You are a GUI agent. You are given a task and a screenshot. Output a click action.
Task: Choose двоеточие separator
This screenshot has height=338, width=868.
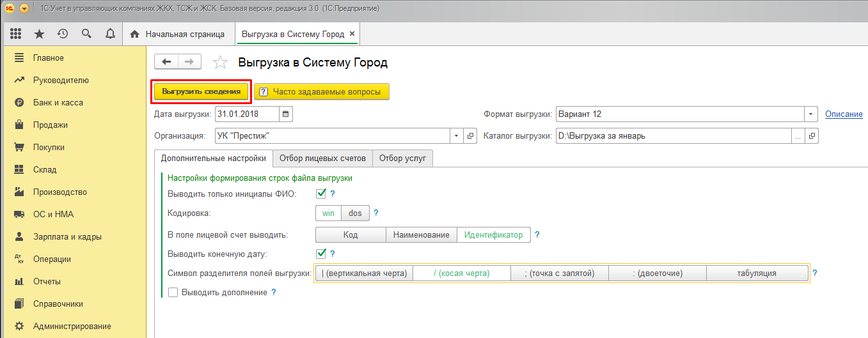click(x=657, y=273)
